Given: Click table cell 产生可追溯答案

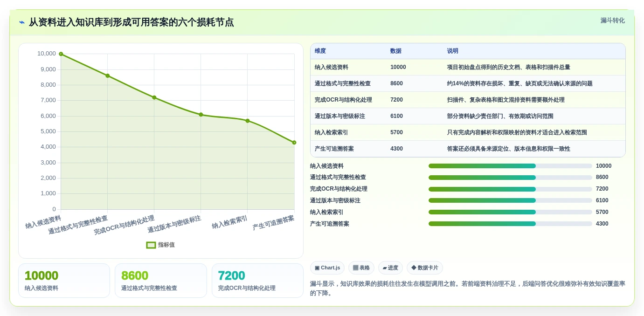Looking at the screenshot, I should click(x=334, y=149).
